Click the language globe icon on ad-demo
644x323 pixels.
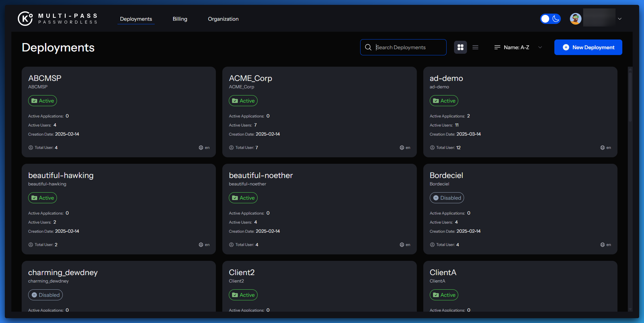tap(603, 148)
